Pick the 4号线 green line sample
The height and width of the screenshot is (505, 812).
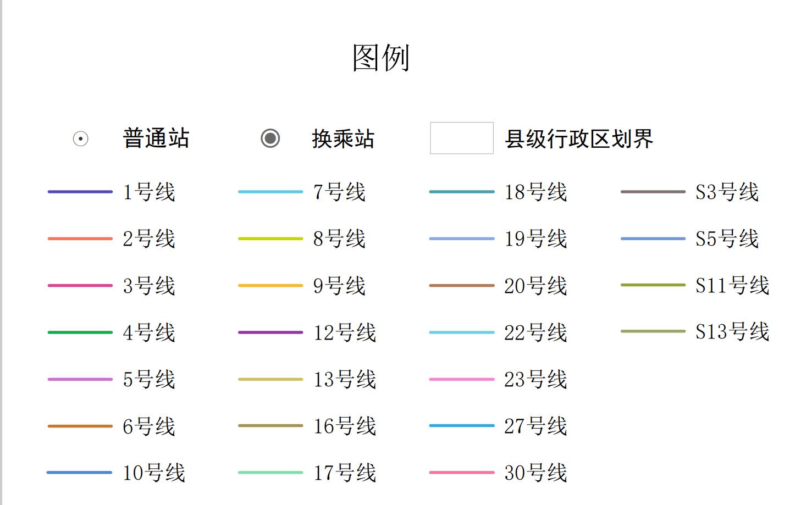point(80,332)
